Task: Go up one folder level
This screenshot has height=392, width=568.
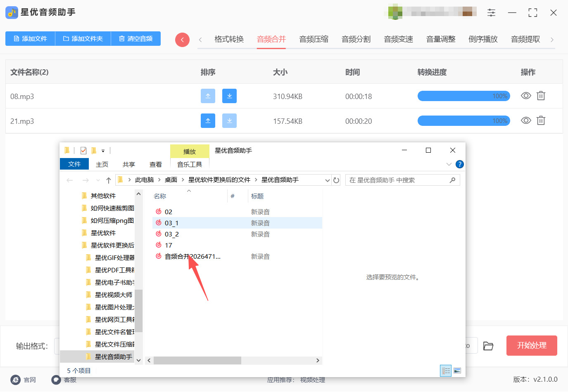Action: (109, 180)
